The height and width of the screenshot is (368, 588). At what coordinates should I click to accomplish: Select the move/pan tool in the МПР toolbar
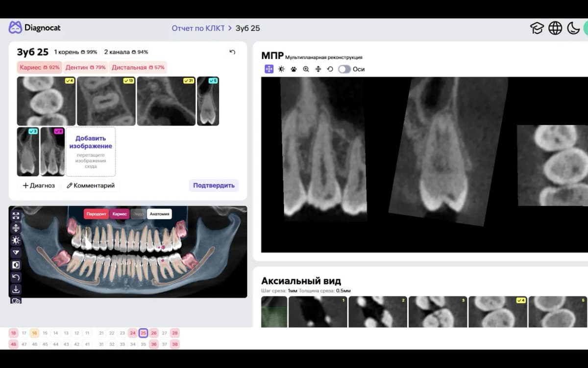[x=269, y=69]
